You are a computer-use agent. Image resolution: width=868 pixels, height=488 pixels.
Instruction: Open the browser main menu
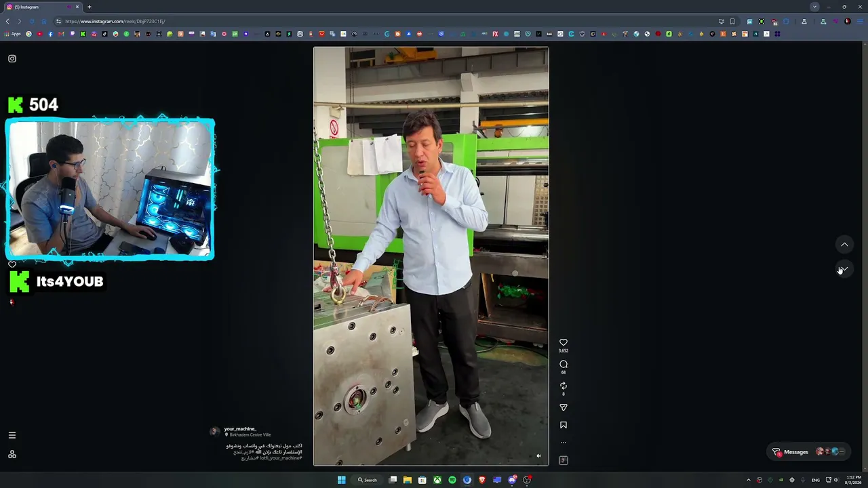click(860, 21)
